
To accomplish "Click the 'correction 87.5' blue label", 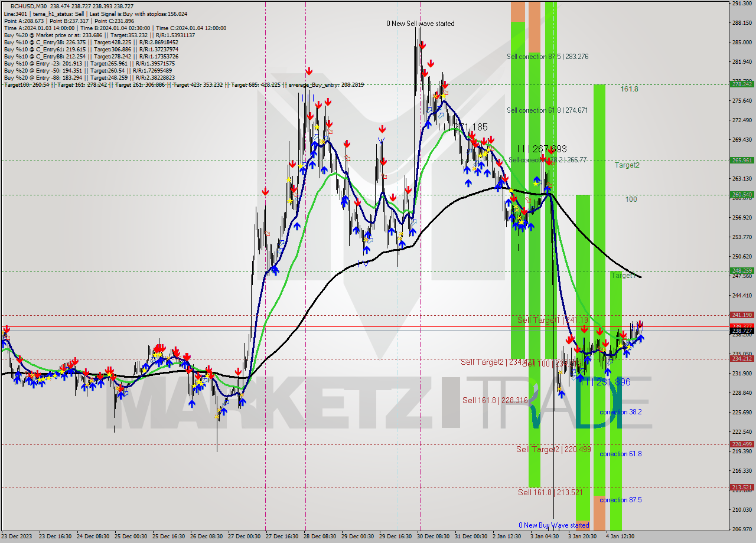I will pyautogui.click(x=621, y=500).
